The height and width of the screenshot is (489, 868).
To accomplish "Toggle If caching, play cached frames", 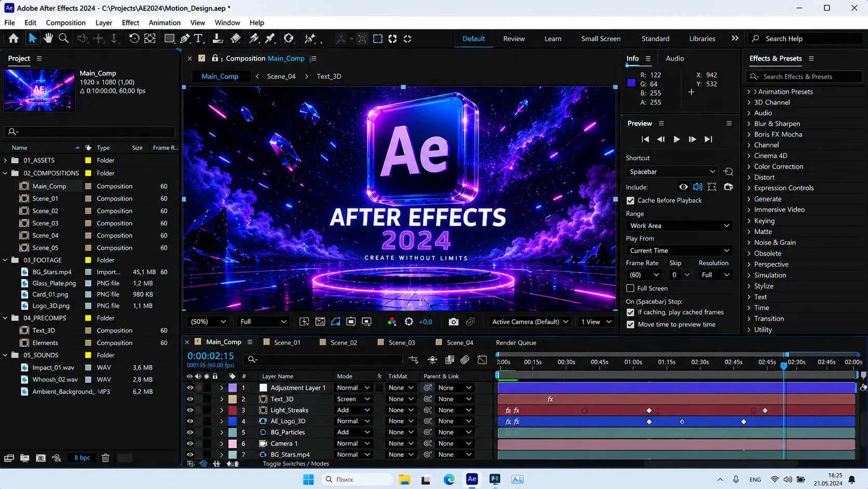I will click(630, 312).
